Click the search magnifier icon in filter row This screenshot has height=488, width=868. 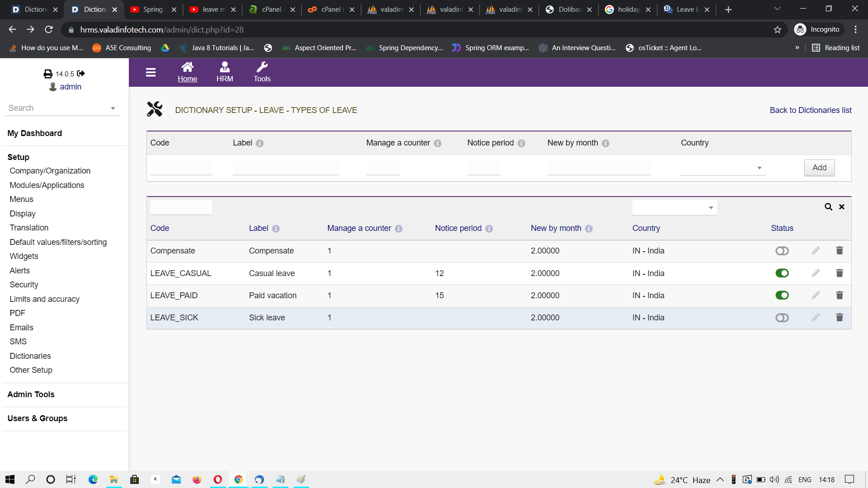[x=828, y=207]
